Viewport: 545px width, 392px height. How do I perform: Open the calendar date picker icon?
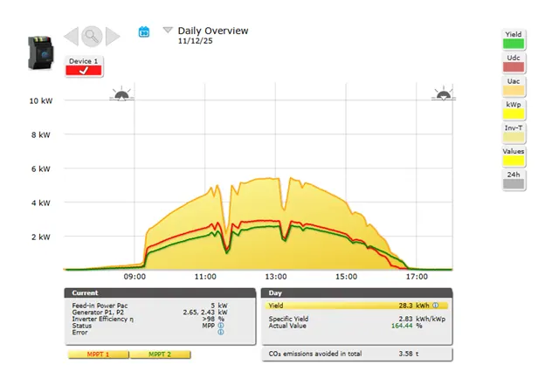coord(144,32)
